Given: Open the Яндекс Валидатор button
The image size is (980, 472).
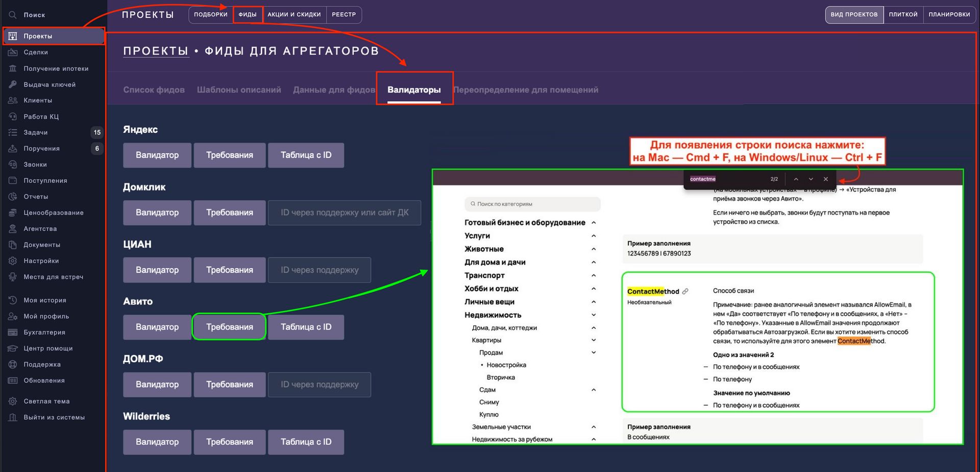Looking at the screenshot, I should tap(157, 155).
